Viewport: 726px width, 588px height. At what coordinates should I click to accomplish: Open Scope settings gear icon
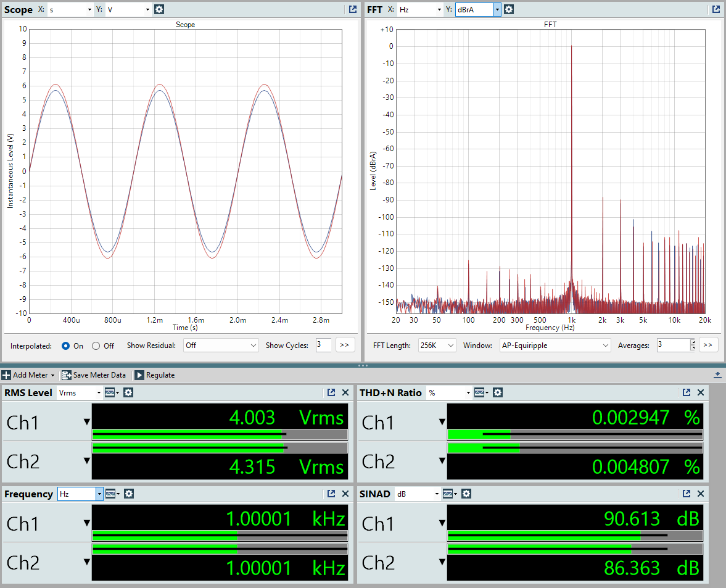click(x=159, y=9)
